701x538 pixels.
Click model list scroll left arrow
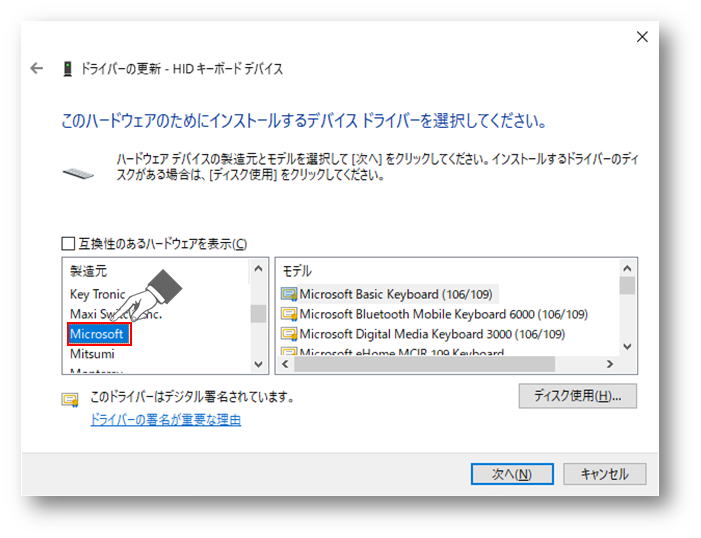(x=285, y=364)
